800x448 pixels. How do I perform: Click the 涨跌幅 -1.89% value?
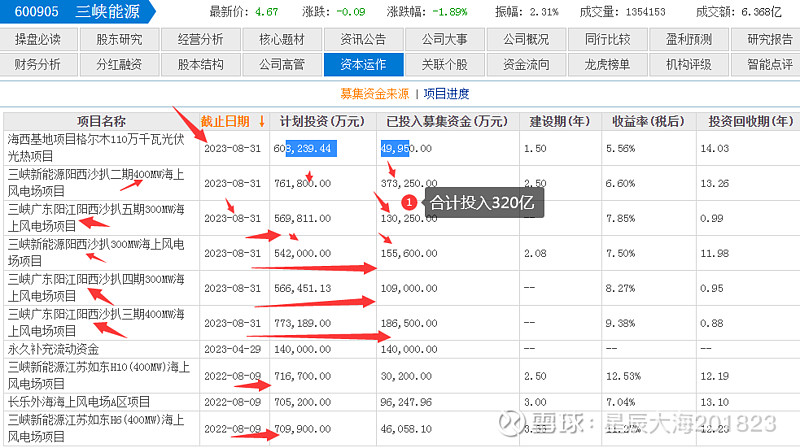[x=450, y=12]
